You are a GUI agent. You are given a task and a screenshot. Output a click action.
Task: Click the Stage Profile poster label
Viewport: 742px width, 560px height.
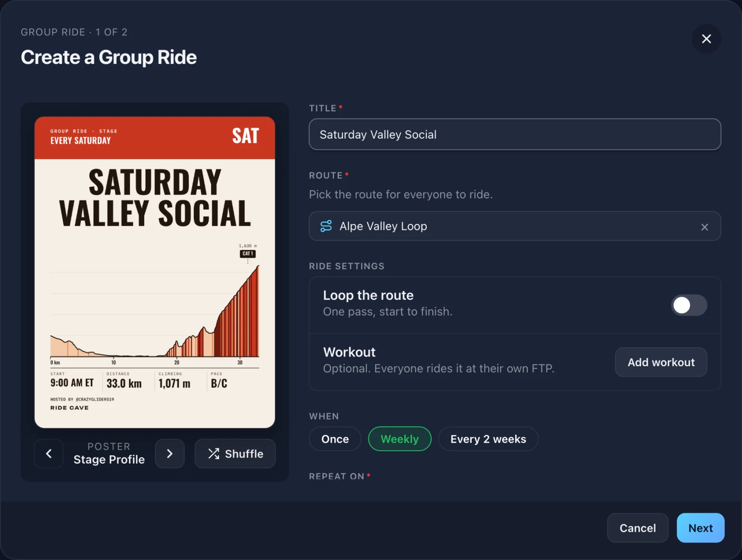click(109, 459)
